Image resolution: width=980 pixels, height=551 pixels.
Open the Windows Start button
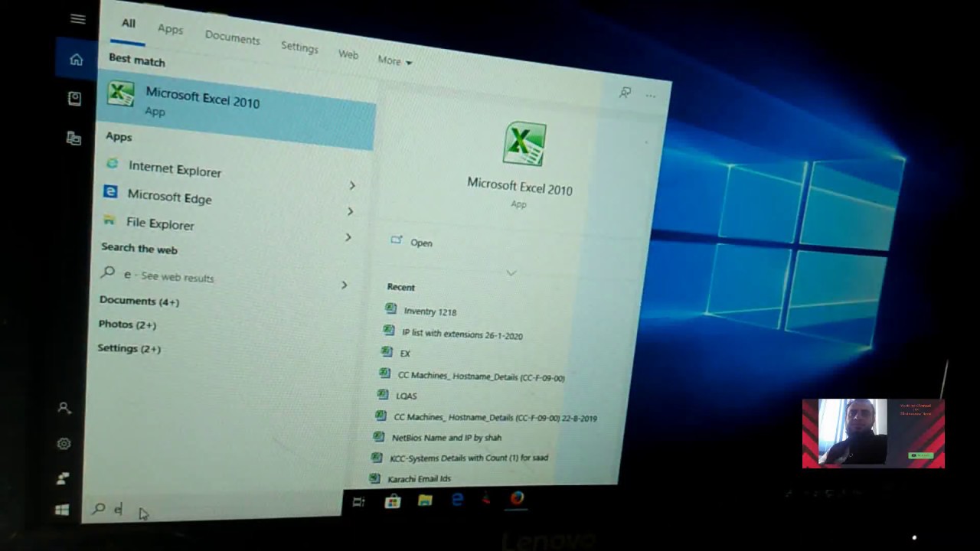(x=62, y=510)
